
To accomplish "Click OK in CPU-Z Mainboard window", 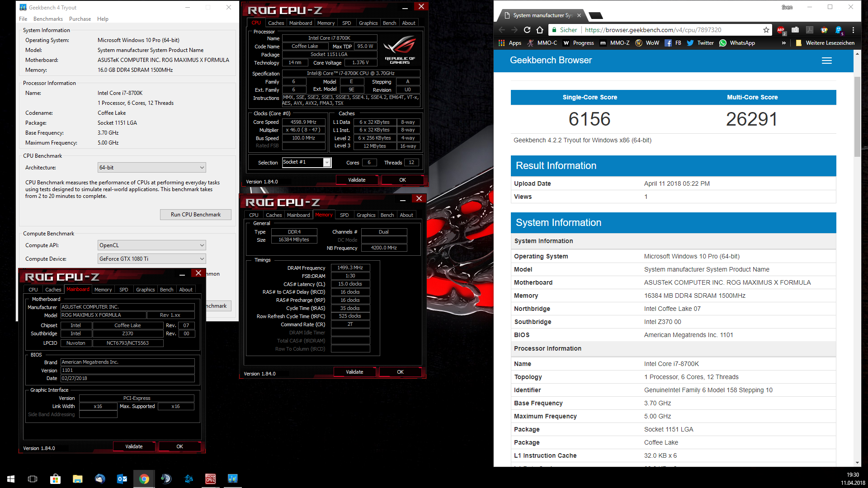I will pos(179,446).
